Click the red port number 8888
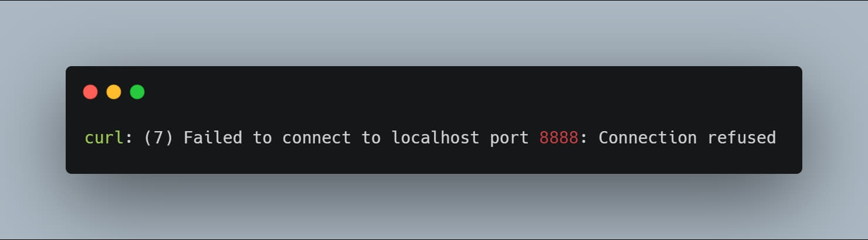This screenshot has height=240, width=868. (x=559, y=138)
